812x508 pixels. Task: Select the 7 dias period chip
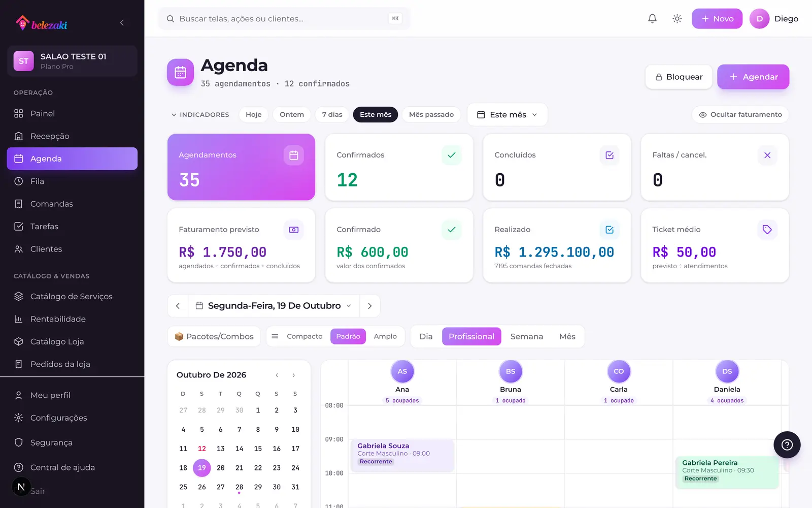tap(332, 115)
